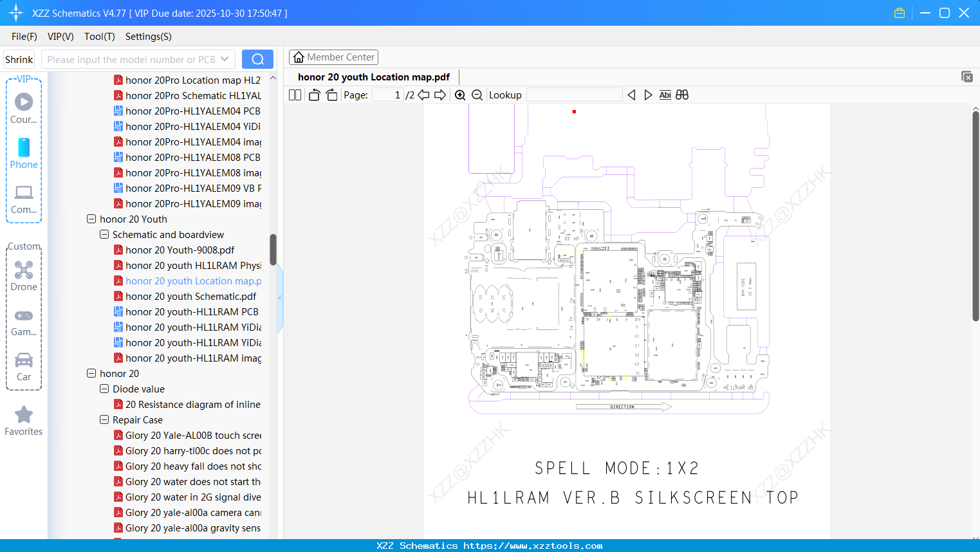This screenshot has height=552, width=980.
Task: Click the PDF viewer vertical scrollbar
Action: pyautogui.click(x=975, y=216)
